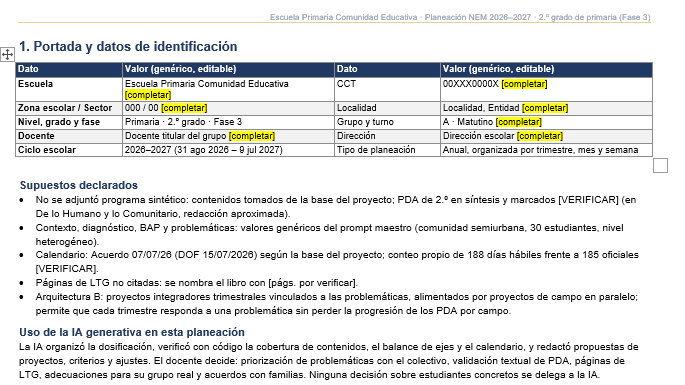Click the bullet starting 'Contexto, diagnóstico, BAP y problemáticas'
This screenshot has height=385, width=685.
tap(330, 235)
